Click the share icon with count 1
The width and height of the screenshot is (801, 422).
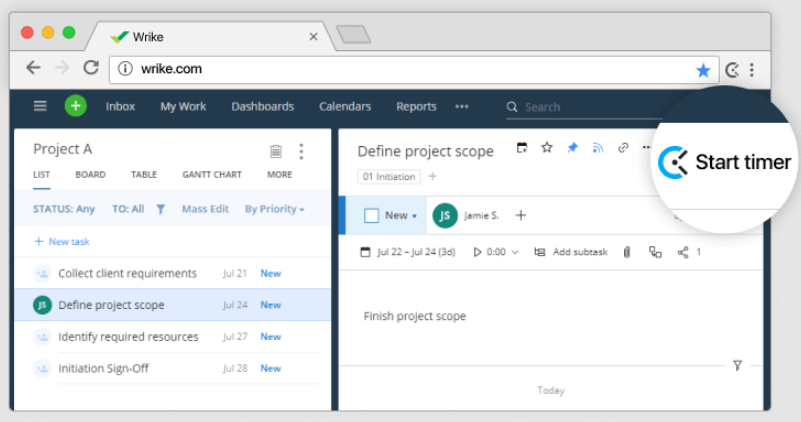pyautogui.click(x=683, y=252)
